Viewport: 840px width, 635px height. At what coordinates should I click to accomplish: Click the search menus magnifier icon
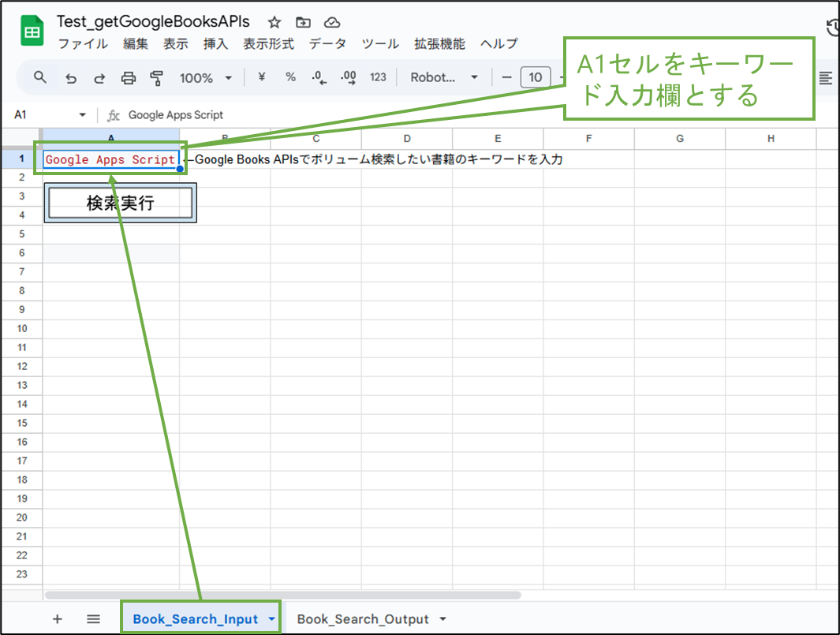(40, 78)
